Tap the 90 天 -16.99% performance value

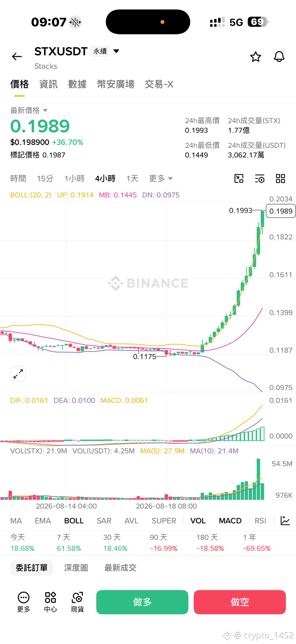[x=163, y=548]
